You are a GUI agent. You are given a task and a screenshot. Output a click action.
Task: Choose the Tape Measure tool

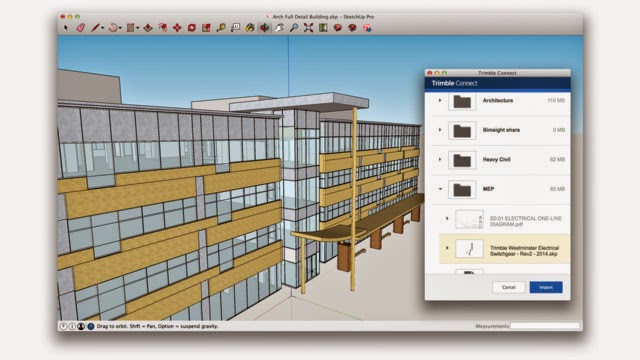pyautogui.click(x=221, y=28)
